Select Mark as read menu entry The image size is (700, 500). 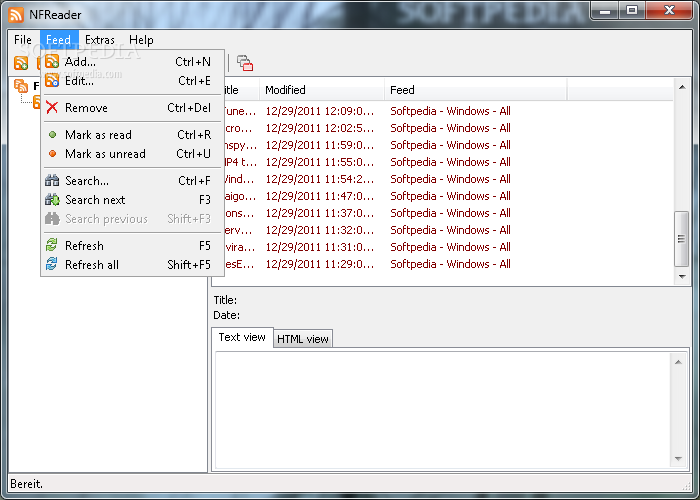click(x=133, y=135)
